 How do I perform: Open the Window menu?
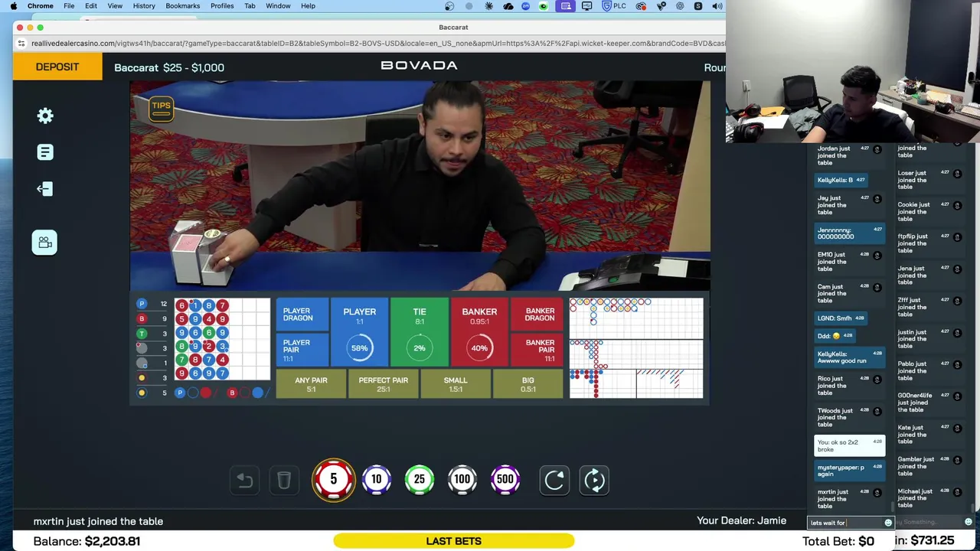pos(278,6)
